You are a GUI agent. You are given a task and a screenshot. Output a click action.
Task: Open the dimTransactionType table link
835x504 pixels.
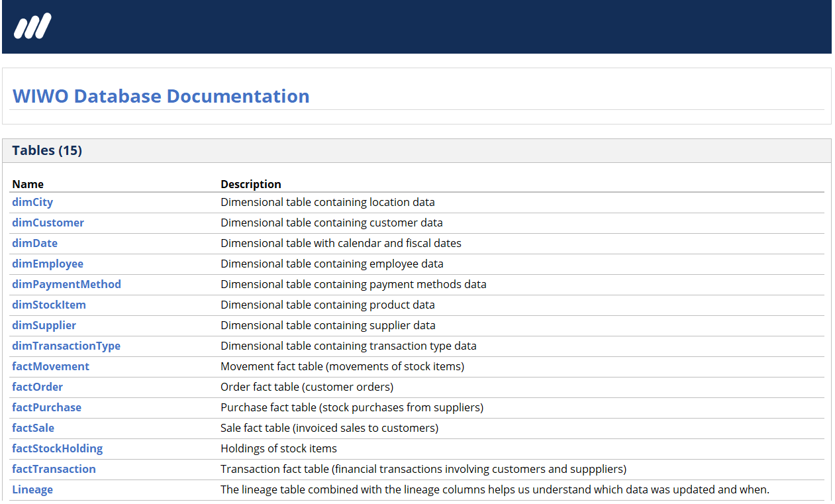point(66,346)
